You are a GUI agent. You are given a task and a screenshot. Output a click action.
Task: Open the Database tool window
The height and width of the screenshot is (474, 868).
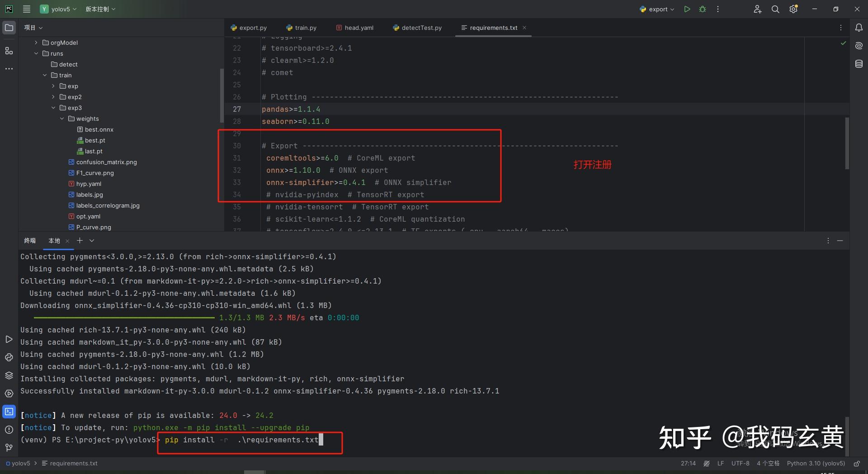coord(859,64)
